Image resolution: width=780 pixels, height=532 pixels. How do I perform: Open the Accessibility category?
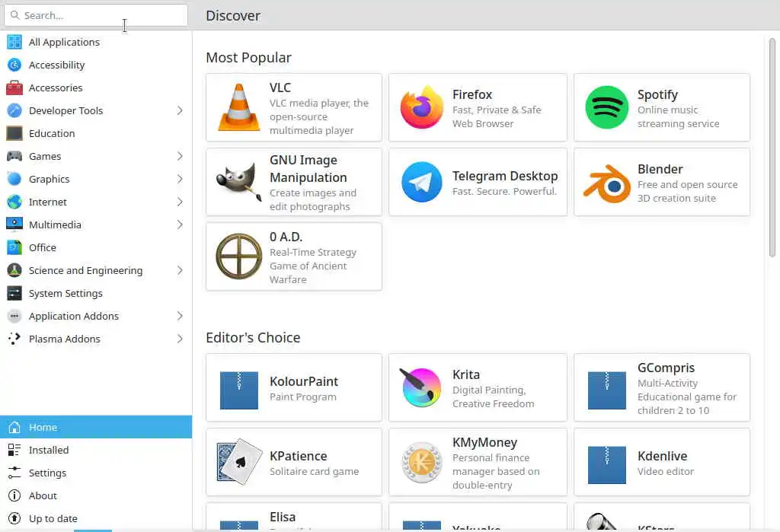coord(96,65)
